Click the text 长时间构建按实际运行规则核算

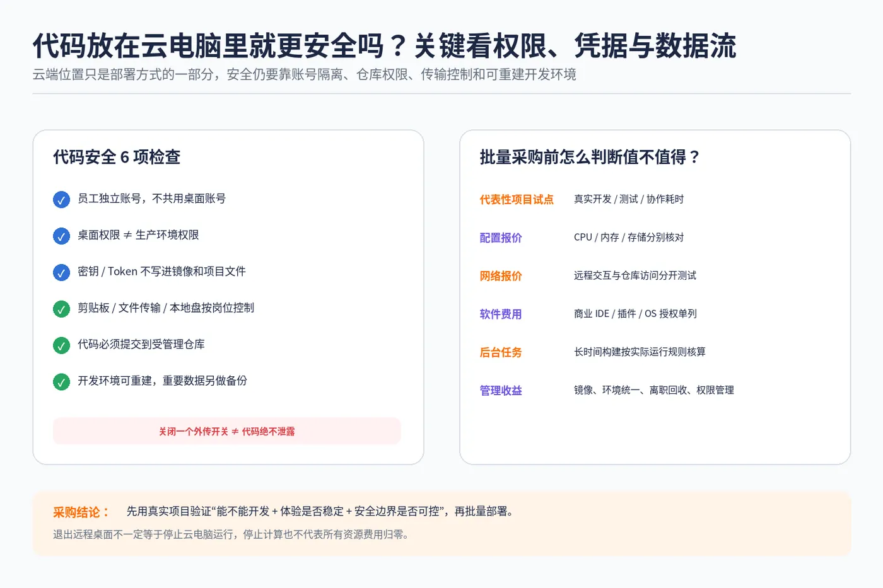point(640,352)
